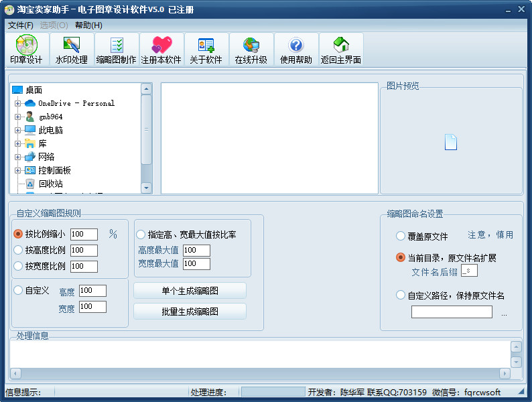Click the 处理信息 horizontal scrollbar track
Screen dimensions: 532x402
(x=260, y=373)
